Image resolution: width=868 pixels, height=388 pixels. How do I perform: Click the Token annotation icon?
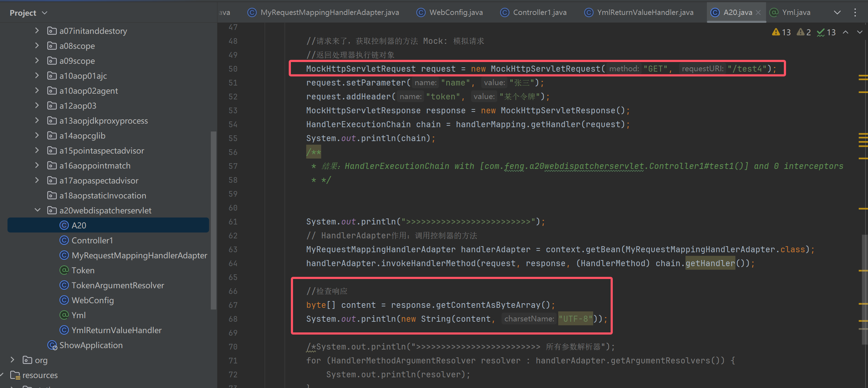(64, 270)
